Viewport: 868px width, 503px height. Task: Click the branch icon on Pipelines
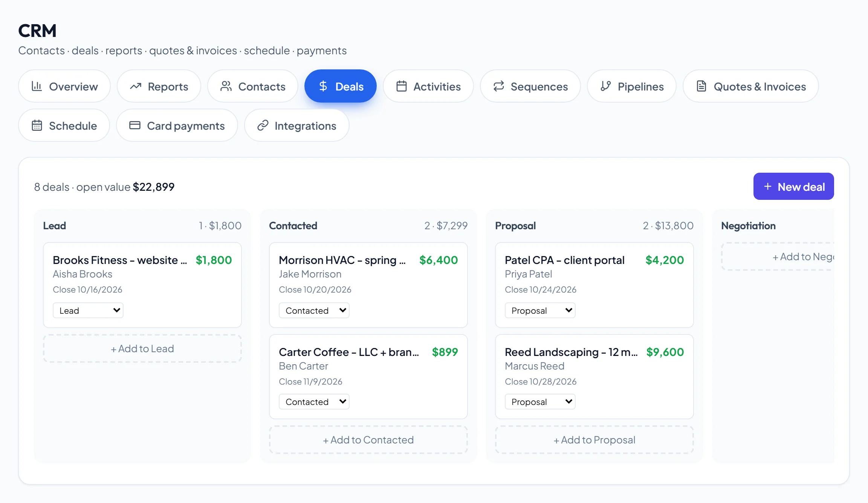pos(606,86)
